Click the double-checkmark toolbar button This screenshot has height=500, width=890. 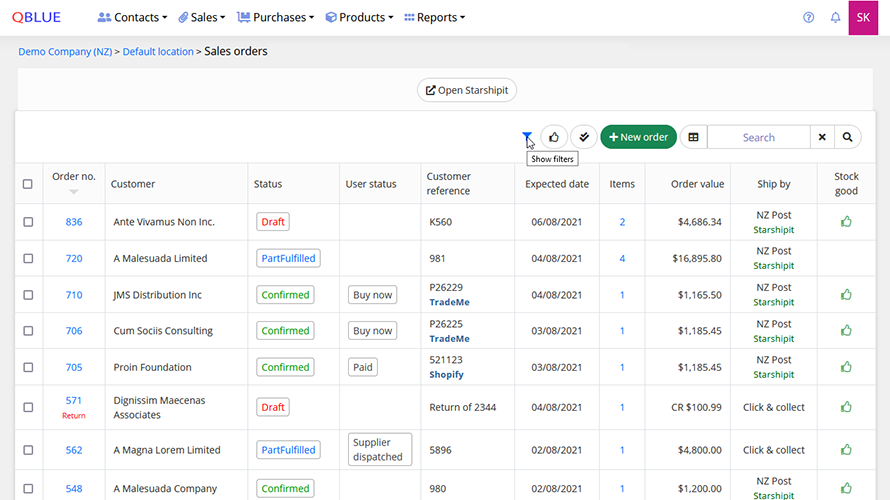tap(583, 137)
